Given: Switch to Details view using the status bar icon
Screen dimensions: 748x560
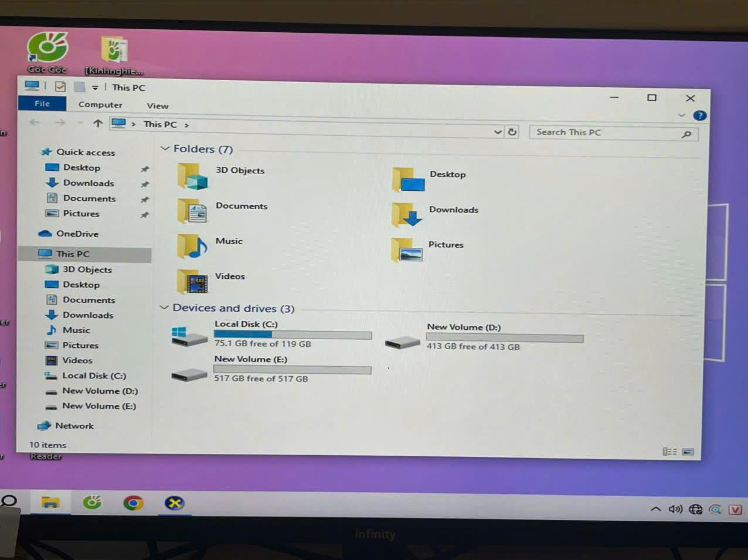Looking at the screenshot, I should click(x=669, y=452).
